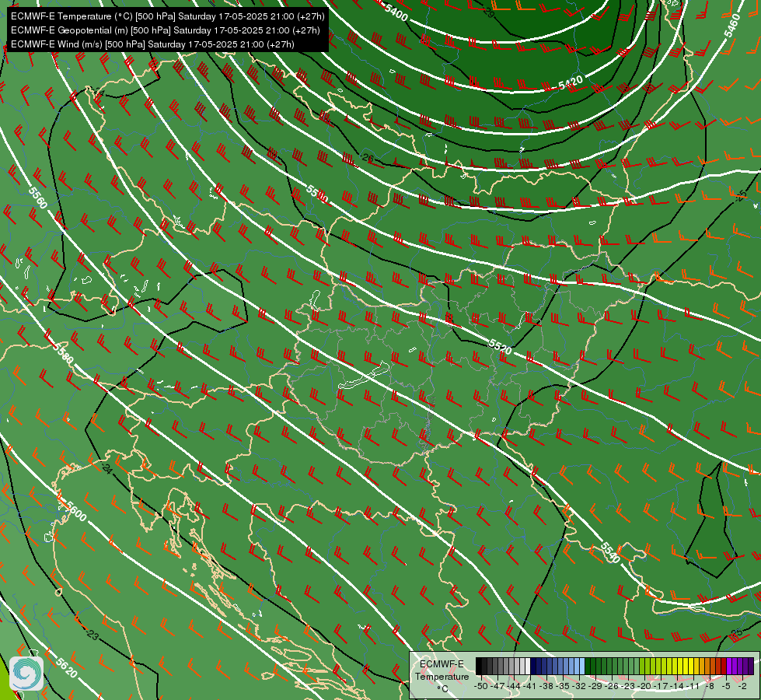761x700 pixels.
Task: Click the 5580 geopotential contour label
Action: [64, 354]
